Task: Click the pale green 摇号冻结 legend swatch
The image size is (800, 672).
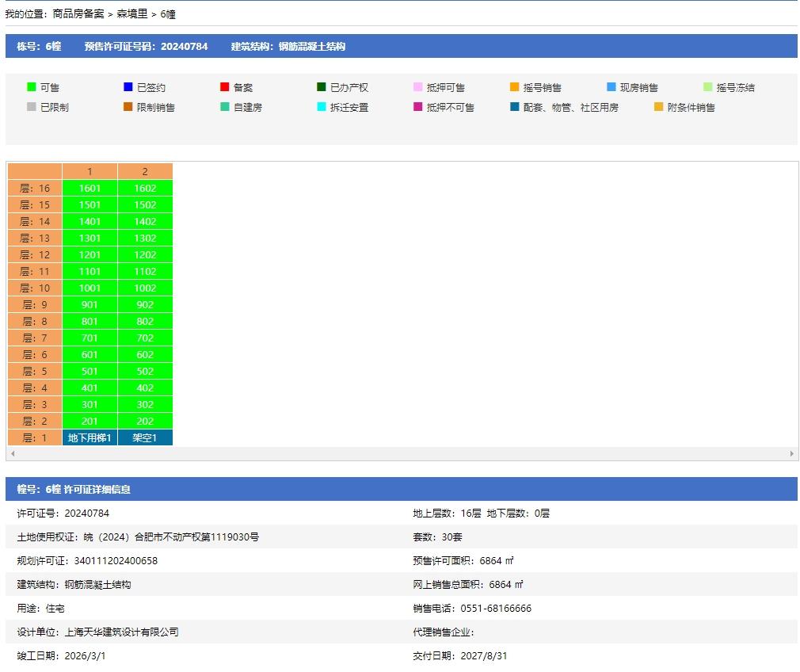Action: pos(707,87)
